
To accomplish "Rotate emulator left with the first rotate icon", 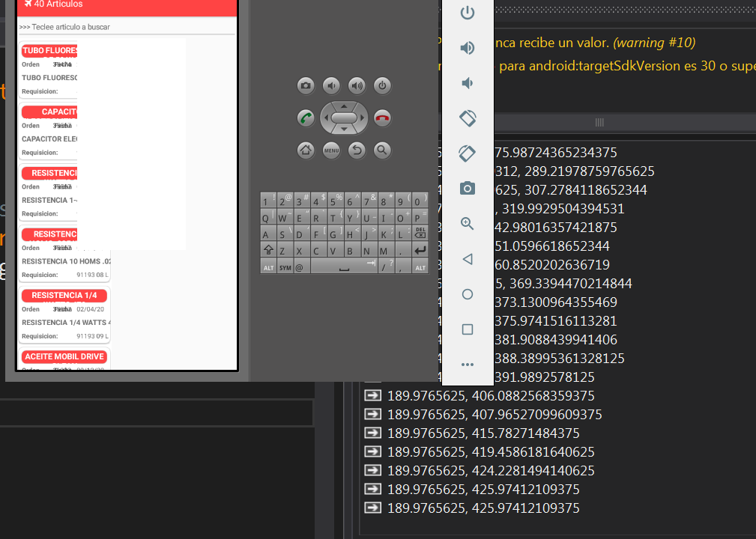I will click(468, 118).
